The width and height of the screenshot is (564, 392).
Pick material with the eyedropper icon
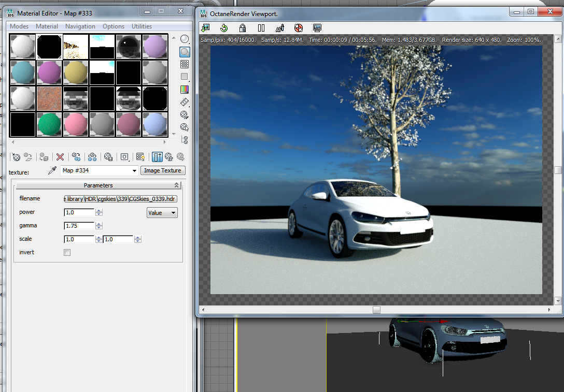[52, 170]
